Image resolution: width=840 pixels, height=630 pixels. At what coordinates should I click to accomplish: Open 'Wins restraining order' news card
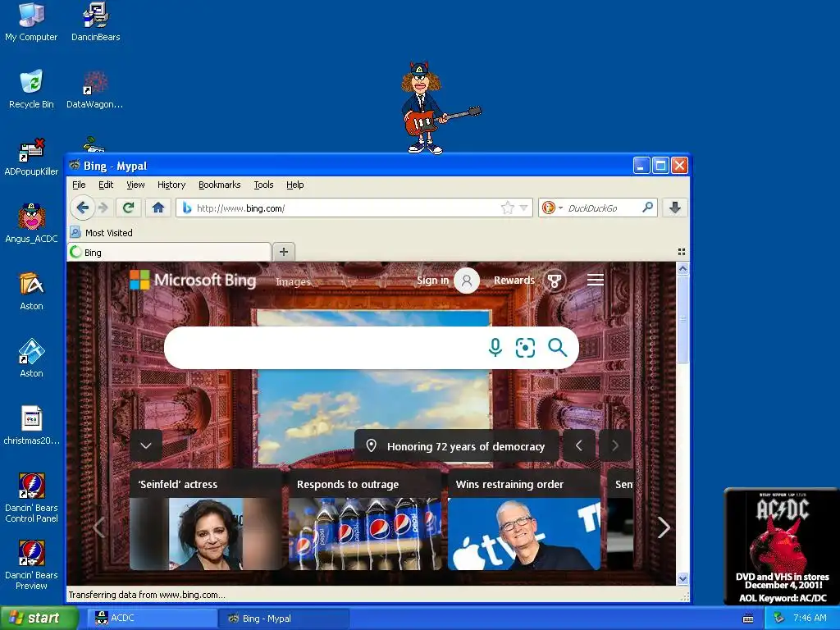point(524,520)
